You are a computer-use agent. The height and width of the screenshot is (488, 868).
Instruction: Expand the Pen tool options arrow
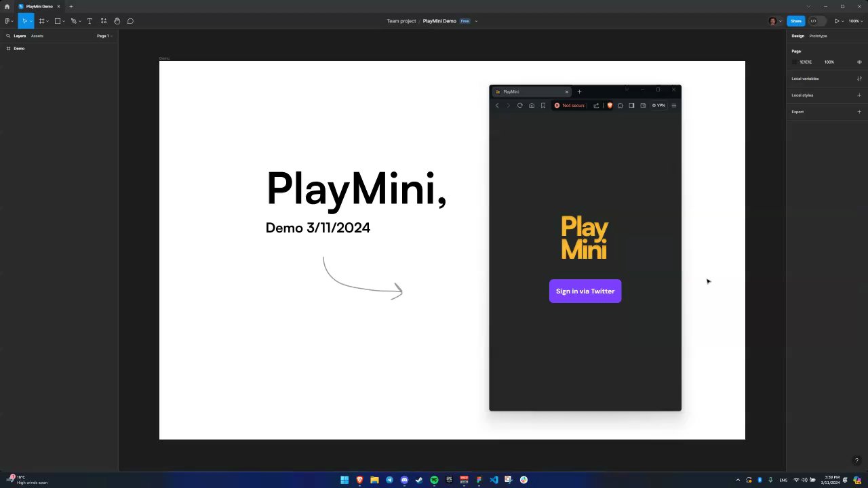pos(79,21)
